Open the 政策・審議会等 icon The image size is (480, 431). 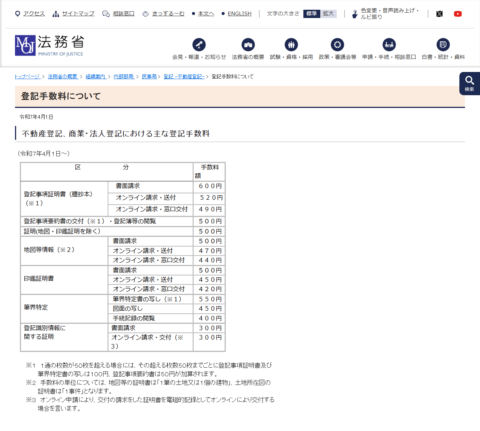337,45
